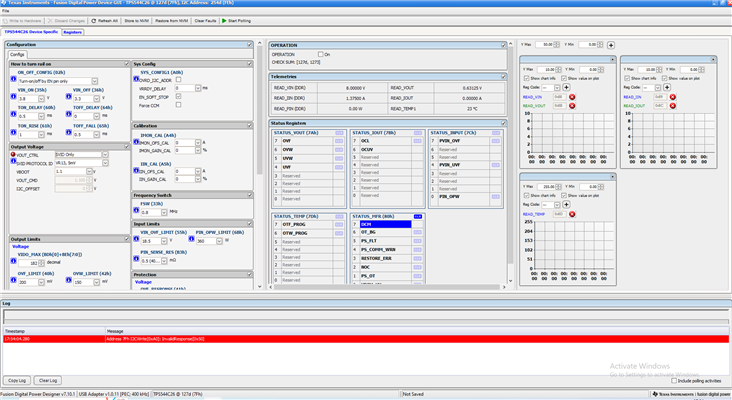Remove READ_TEMP trace with red X icon
The image size is (732, 400).
coord(572,214)
